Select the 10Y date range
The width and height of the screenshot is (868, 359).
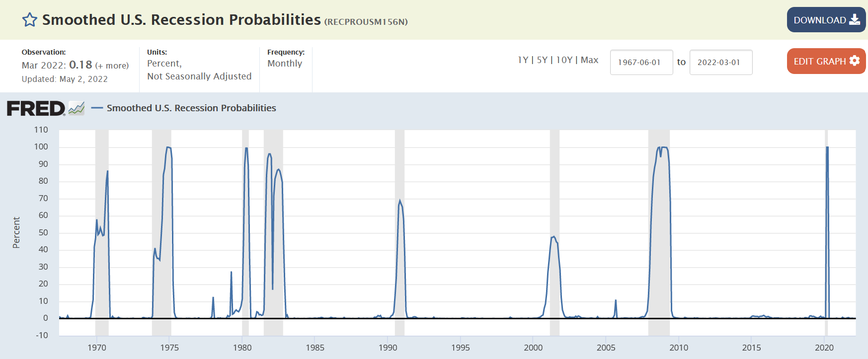[564, 60]
